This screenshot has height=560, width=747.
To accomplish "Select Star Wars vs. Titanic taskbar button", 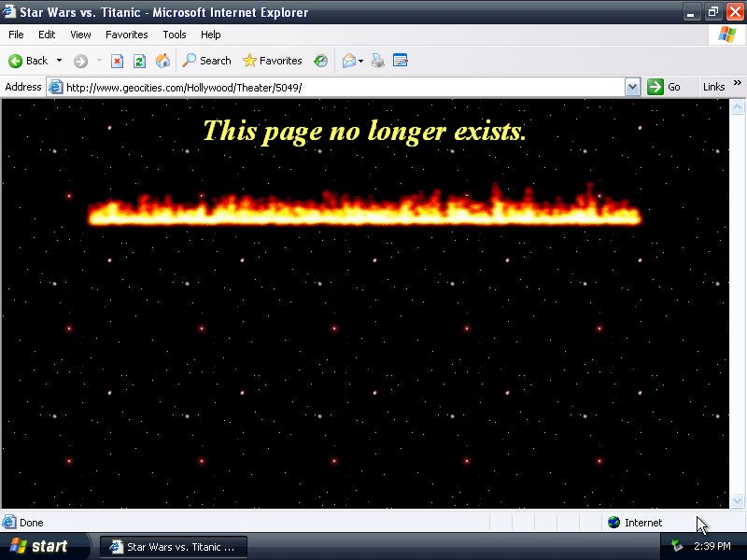I will [174, 547].
